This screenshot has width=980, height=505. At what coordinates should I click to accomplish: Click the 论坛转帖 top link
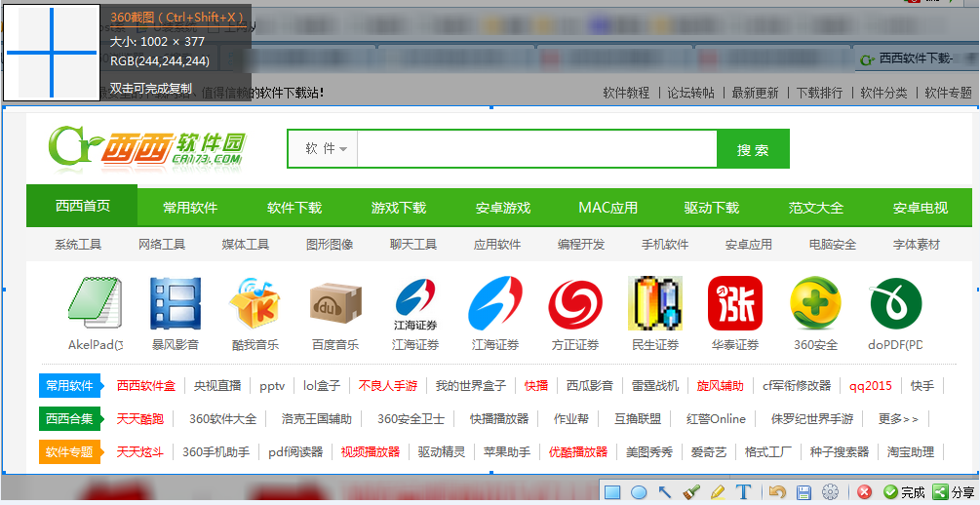(x=690, y=93)
